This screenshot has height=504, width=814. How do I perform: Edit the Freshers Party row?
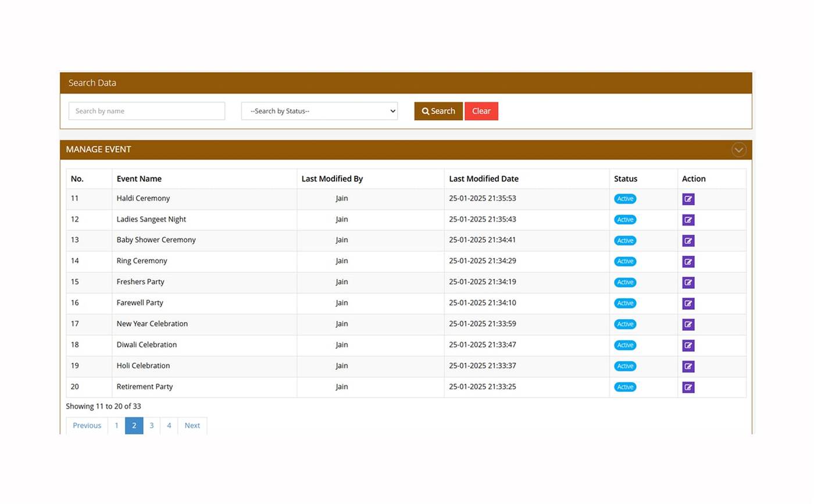(x=688, y=283)
